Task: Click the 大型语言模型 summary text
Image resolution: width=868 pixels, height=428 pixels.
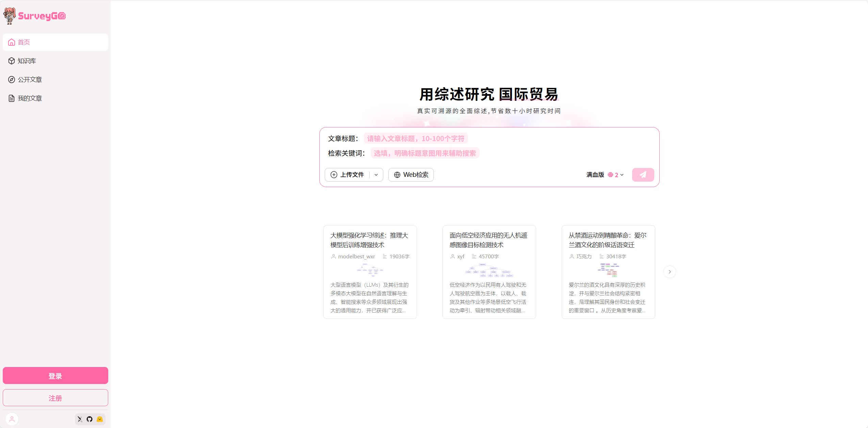Action: point(369,297)
